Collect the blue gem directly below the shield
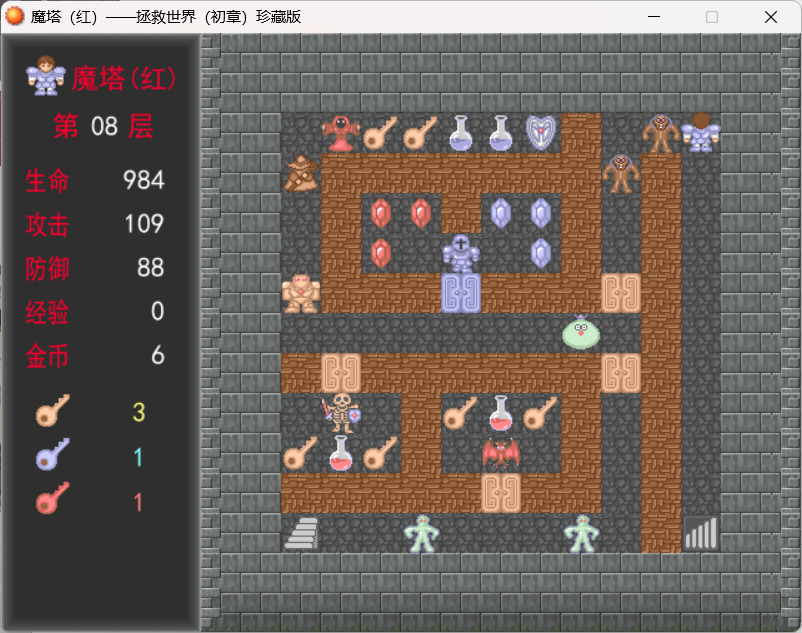The height and width of the screenshot is (633, 802). tap(541, 213)
